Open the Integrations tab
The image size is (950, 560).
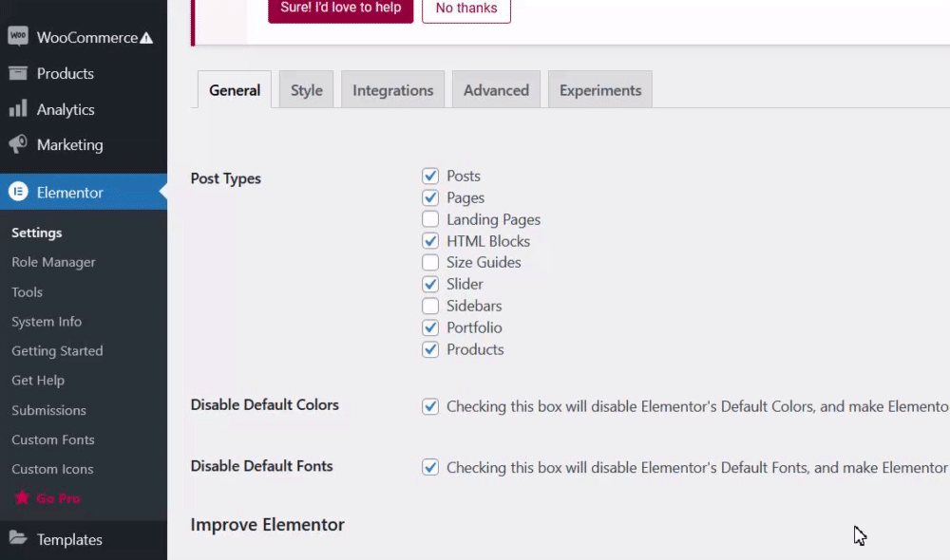click(392, 89)
